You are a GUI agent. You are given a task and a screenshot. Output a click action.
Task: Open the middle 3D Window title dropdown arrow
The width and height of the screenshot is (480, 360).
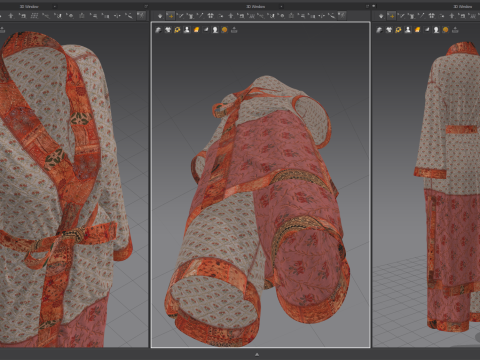(281, 6)
